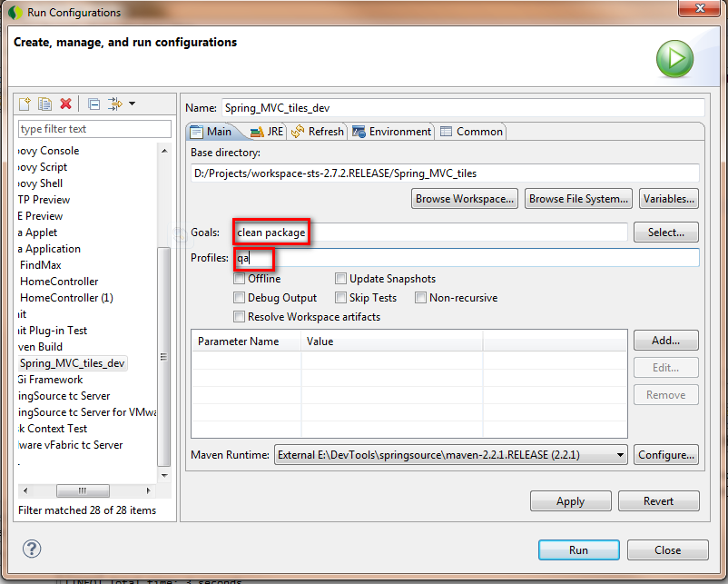The image size is (728, 584).
Task: Click the Close button
Action: pos(668,550)
